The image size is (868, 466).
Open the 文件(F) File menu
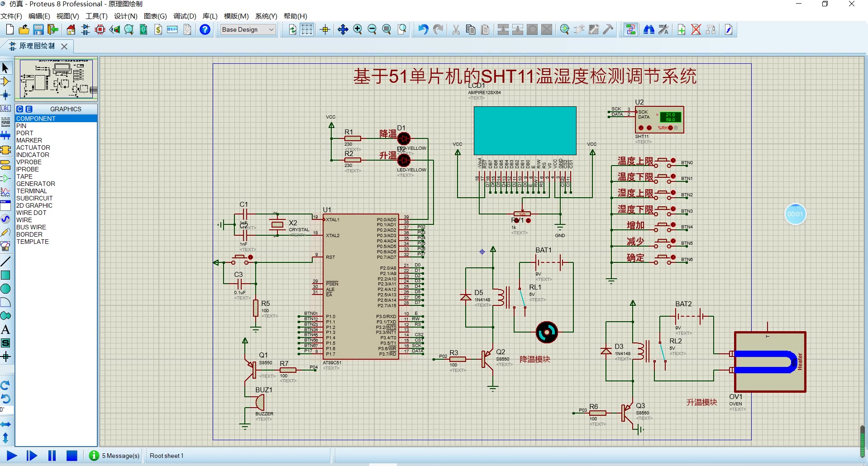(x=11, y=16)
